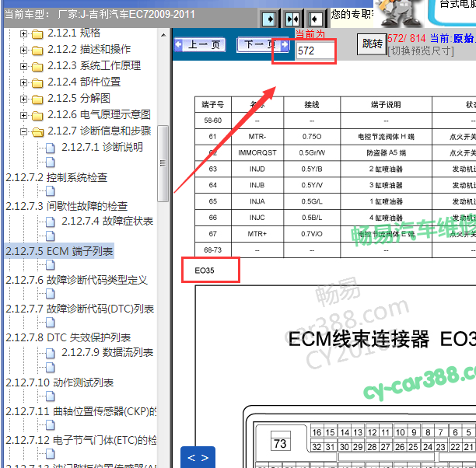Viewport: 476px width, 468px height.
Task: Open 2.12.7.8 DTC 失效保护列表 item
Action: coord(68,337)
